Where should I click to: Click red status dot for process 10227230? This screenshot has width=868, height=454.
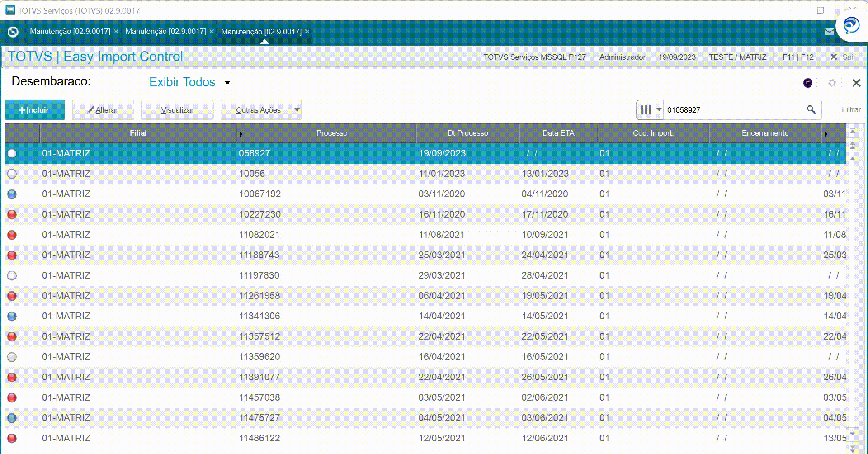point(12,214)
